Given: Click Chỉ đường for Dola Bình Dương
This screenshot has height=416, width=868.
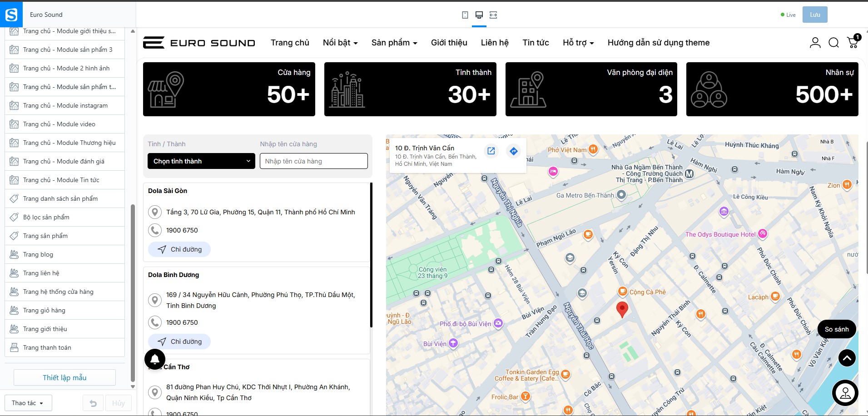Looking at the screenshot, I should coord(179,342).
